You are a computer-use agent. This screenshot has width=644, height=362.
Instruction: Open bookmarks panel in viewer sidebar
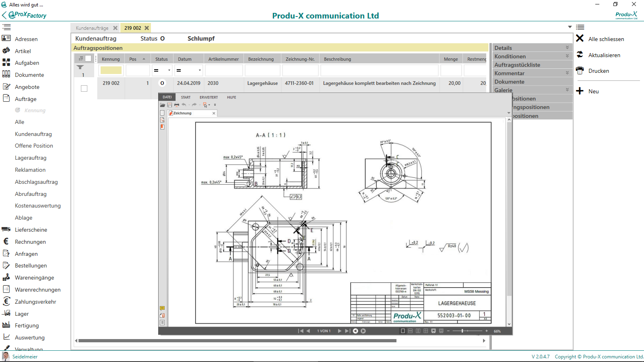click(162, 127)
